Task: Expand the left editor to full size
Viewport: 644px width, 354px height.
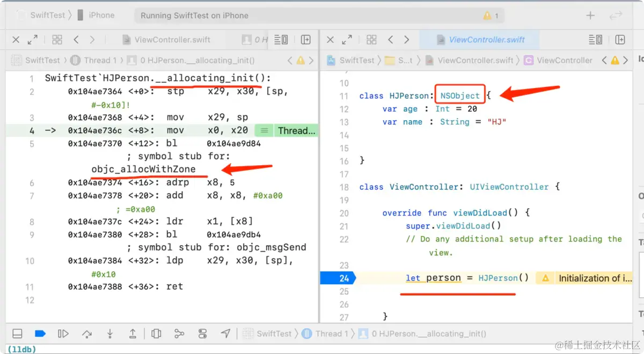Action: tap(33, 40)
